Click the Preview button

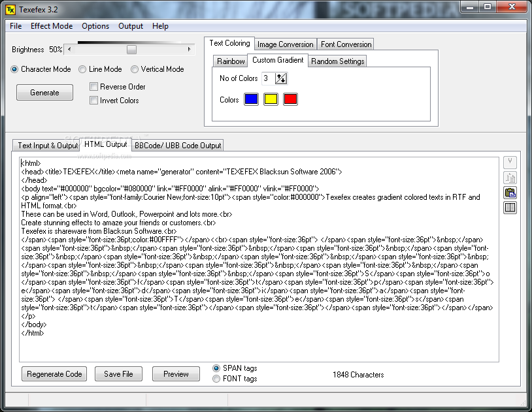pyautogui.click(x=176, y=374)
